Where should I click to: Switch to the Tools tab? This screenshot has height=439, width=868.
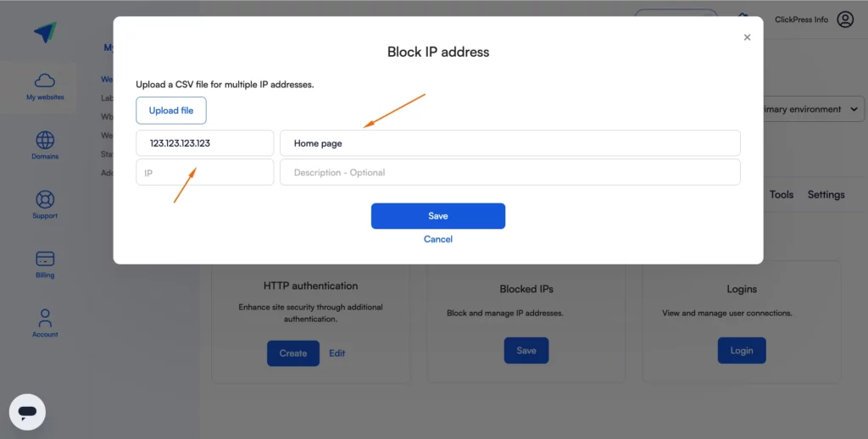click(x=781, y=194)
